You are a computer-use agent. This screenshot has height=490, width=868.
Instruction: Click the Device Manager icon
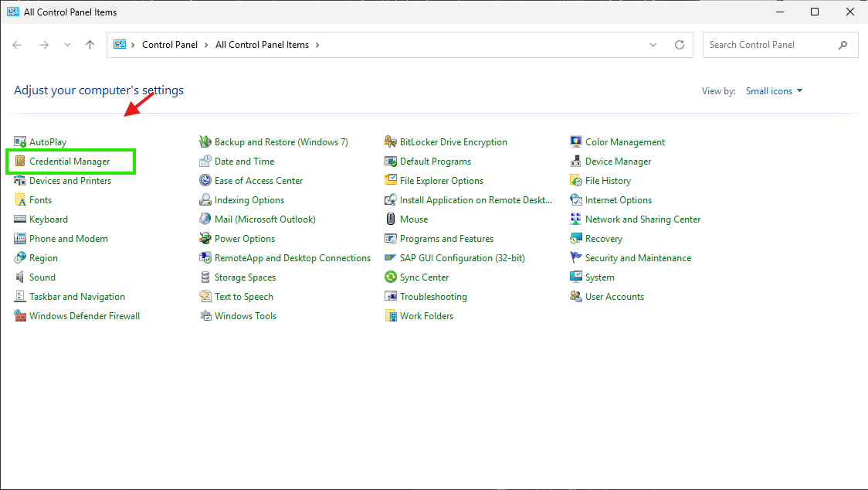coord(576,162)
